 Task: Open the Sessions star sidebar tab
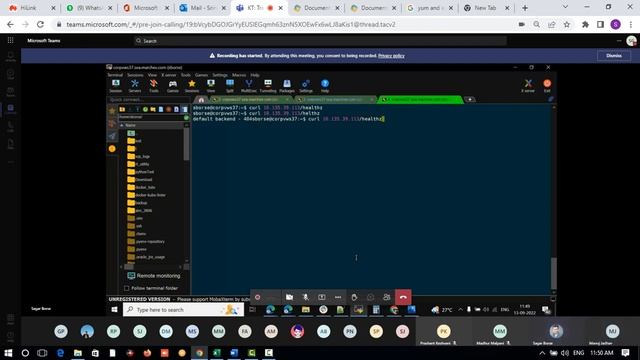112,111
